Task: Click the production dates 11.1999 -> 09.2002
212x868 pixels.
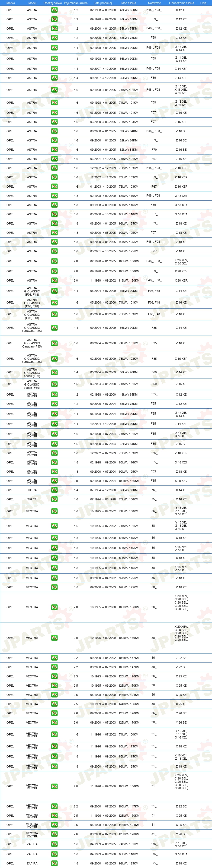Action: click(103, 280)
